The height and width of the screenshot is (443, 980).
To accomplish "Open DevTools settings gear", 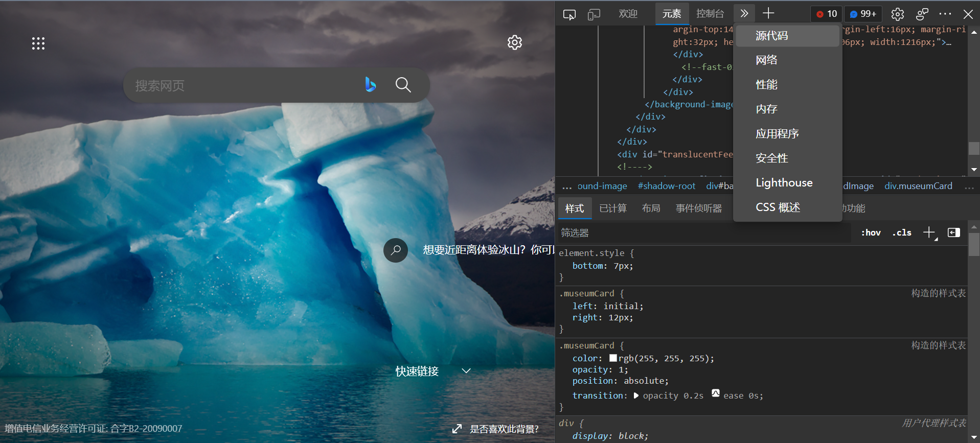I will click(x=897, y=14).
